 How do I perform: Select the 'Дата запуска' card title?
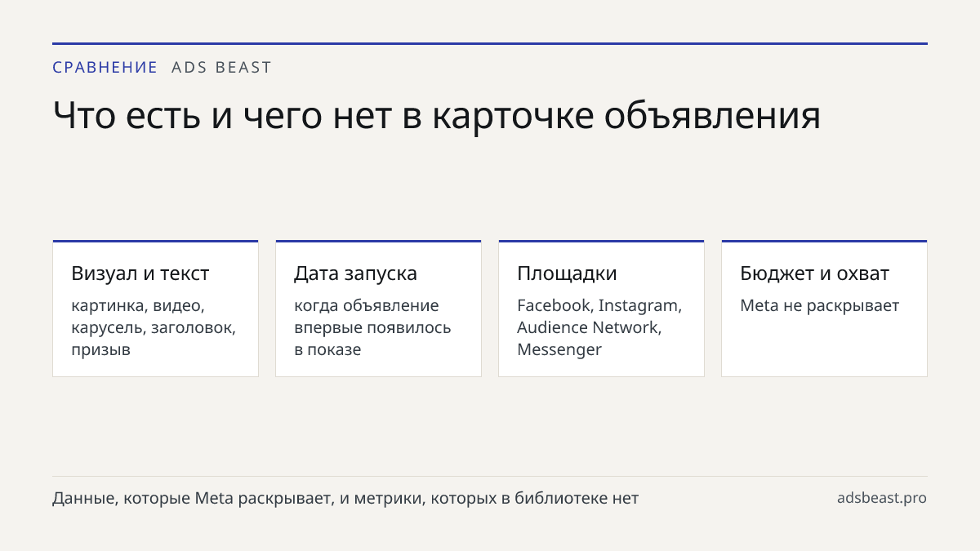coord(355,273)
